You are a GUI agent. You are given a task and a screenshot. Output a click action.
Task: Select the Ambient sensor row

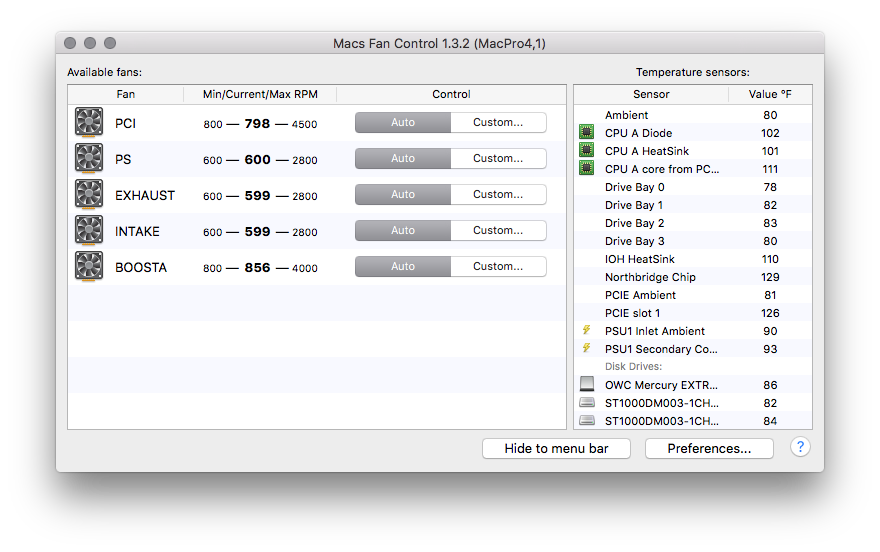point(693,114)
